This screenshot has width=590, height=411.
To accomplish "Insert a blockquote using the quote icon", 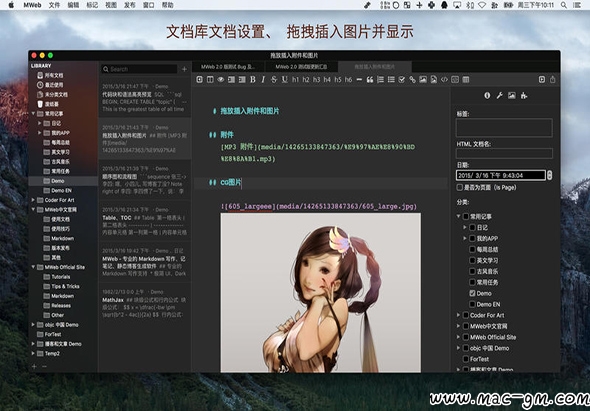I will (x=370, y=79).
